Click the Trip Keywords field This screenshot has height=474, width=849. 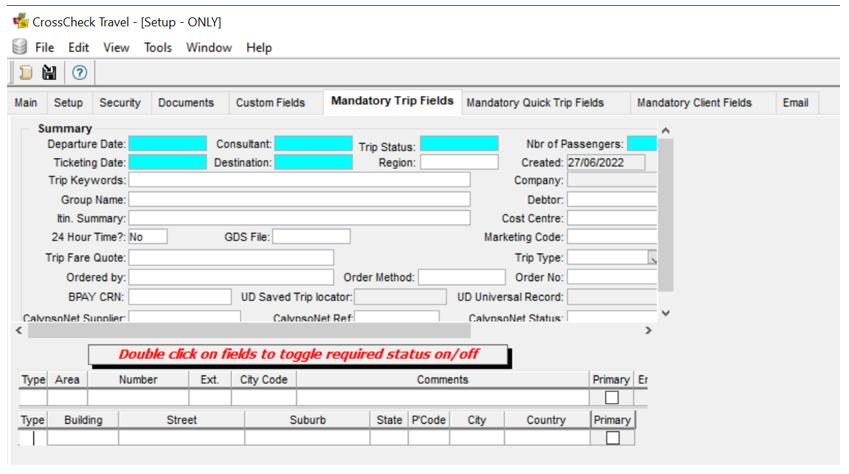coord(299,180)
